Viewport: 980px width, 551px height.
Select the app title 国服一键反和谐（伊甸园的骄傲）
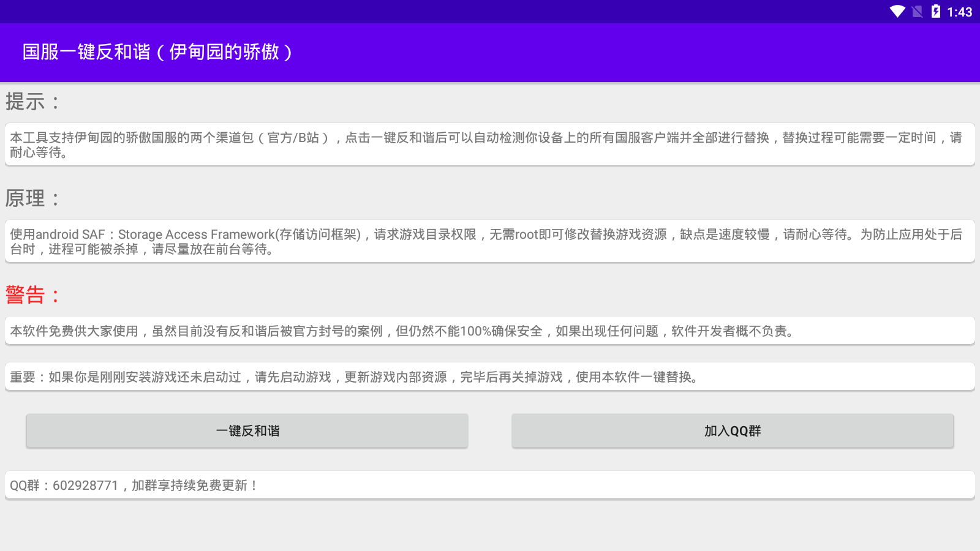coord(157,52)
